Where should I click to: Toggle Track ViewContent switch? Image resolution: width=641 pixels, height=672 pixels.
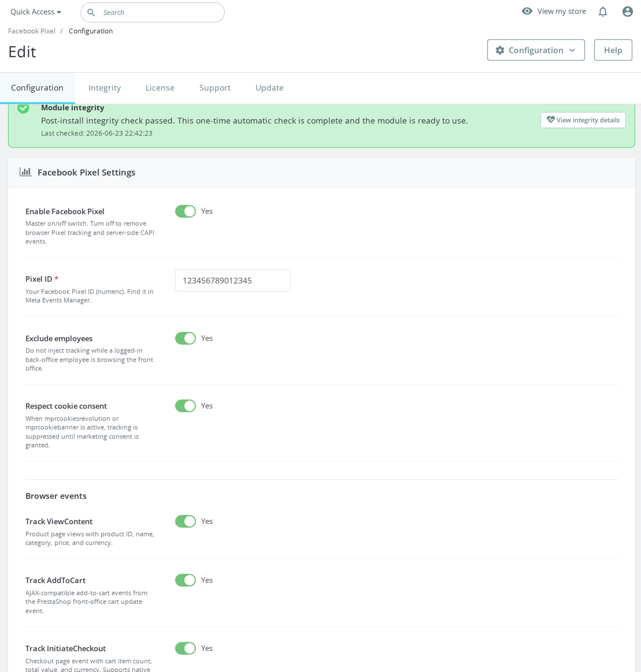[x=185, y=521]
